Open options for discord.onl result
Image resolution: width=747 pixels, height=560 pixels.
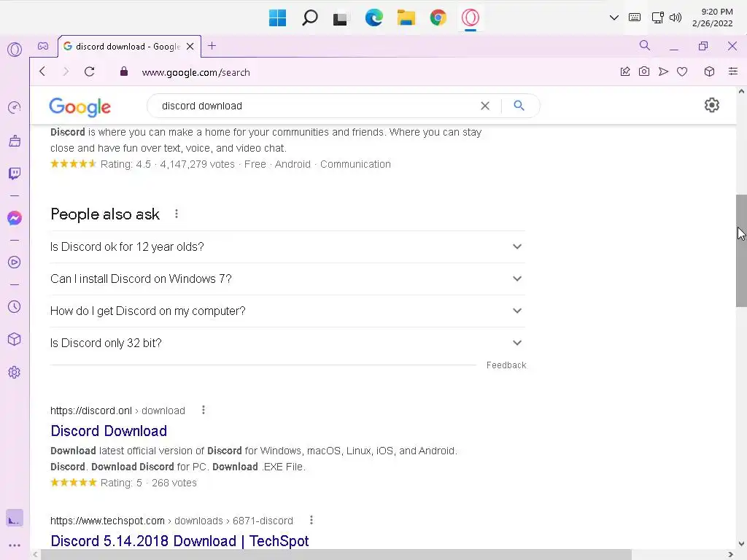coord(204,410)
